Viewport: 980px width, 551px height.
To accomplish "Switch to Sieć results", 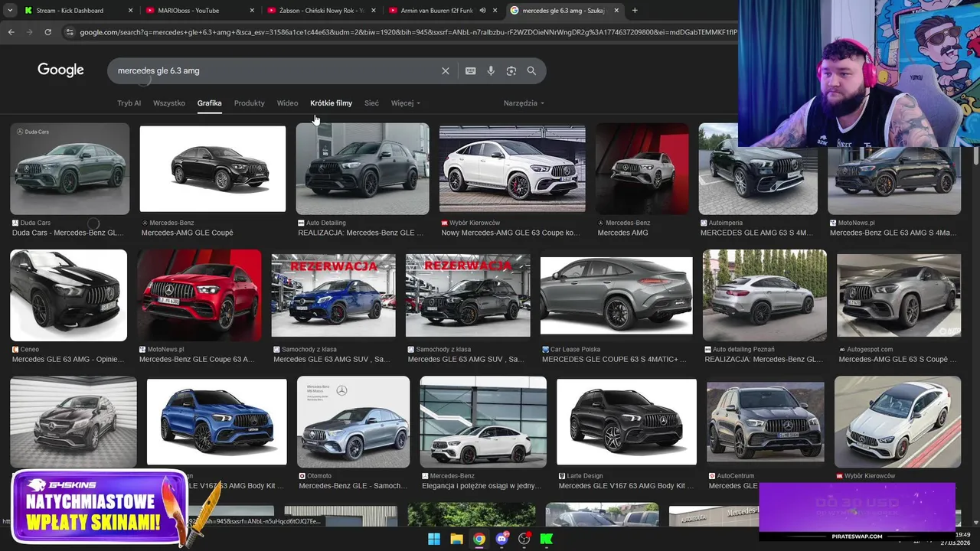I will (x=371, y=103).
